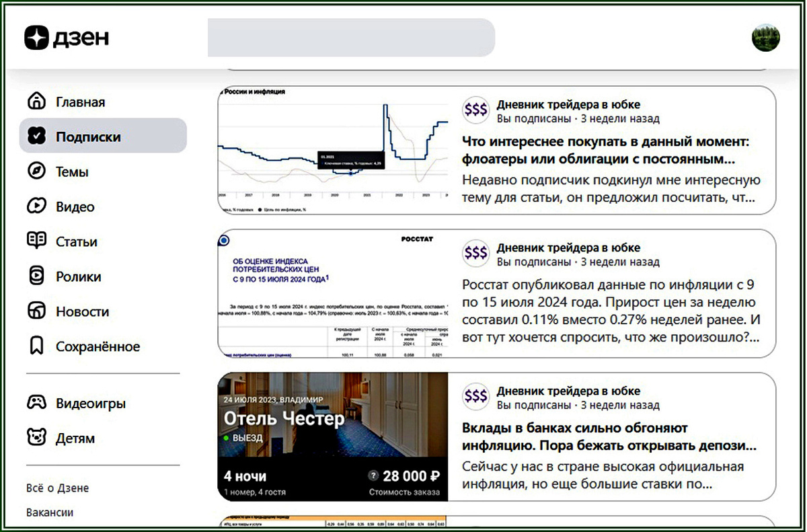Viewport: 807px width, 532px height.
Task: Click the $$$ channel avatar on the флоатеры article
Action: tap(476, 111)
